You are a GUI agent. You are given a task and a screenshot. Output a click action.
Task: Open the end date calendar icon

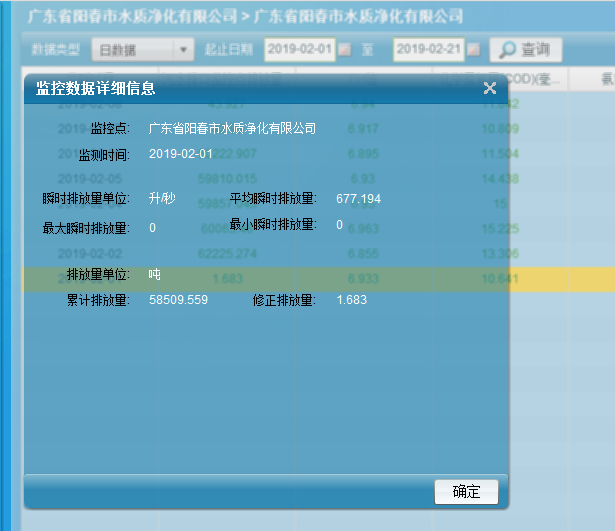(x=473, y=50)
